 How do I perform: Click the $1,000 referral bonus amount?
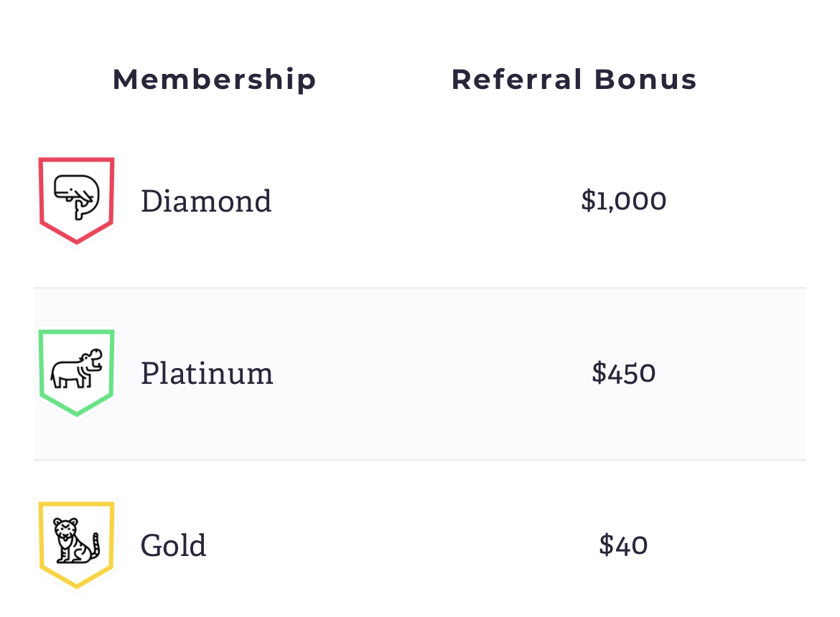[624, 201]
